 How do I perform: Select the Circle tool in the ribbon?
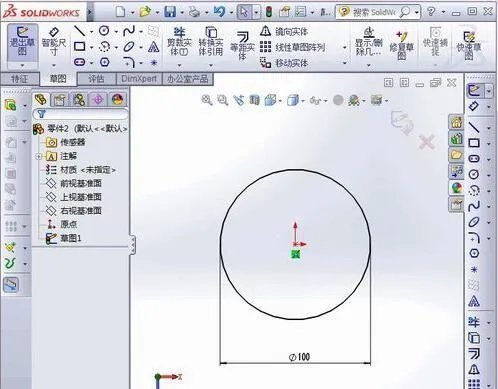tap(104, 31)
